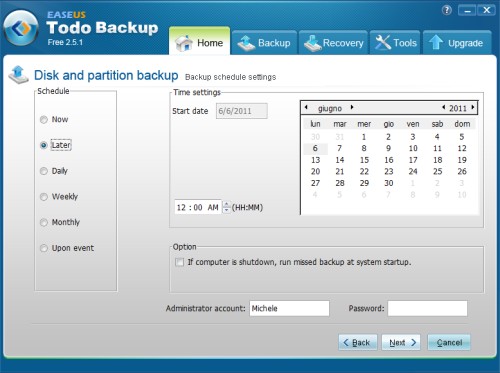The height and width of the screenshot is (373, 500).
Task: Open the Tools tab
Action: tap(395, 43)
